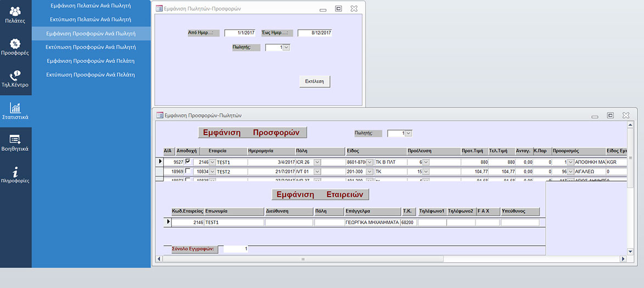Expand the Εταιρεία dropdown for TEST1 row
The height and width of the screenshot is (288, 644).
212,162
